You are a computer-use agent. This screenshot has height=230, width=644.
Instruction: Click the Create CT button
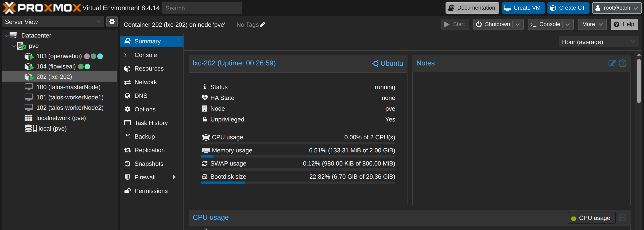pos(568,8)
